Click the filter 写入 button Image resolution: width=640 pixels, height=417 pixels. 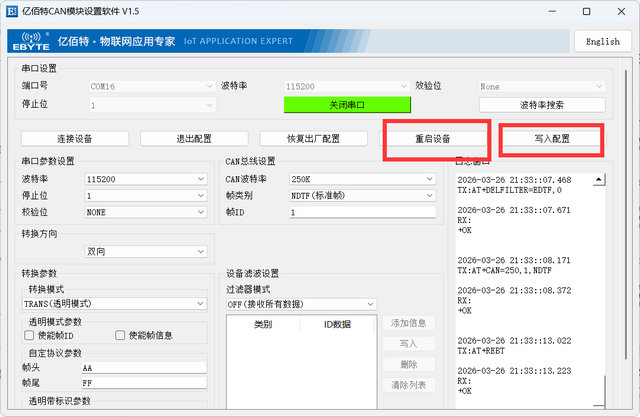coord(409,344)
